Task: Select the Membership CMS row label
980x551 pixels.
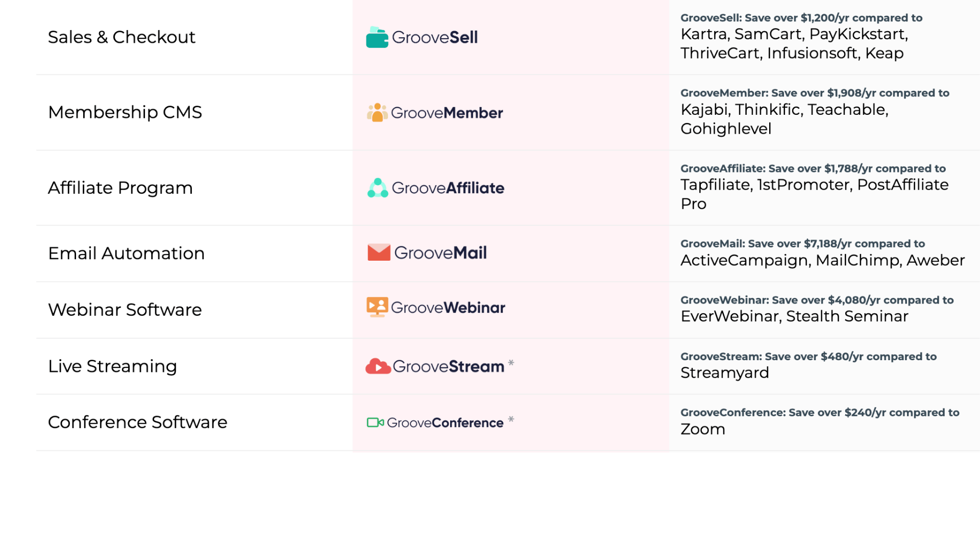Action: click(125, 112)
